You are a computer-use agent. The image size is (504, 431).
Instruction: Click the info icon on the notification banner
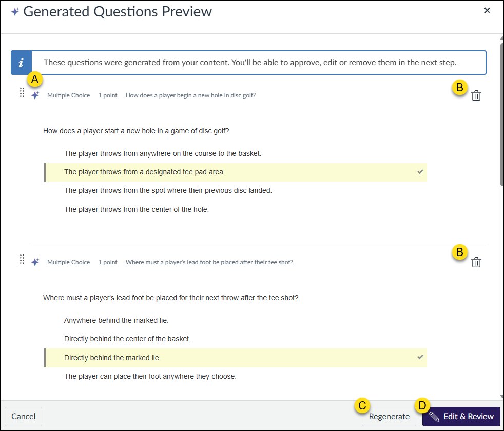pos(22,62)
